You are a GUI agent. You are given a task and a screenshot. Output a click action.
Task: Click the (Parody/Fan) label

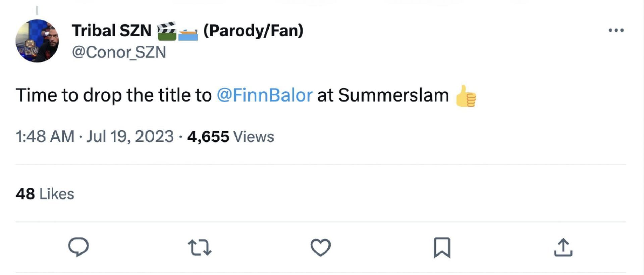coord(253,31)
